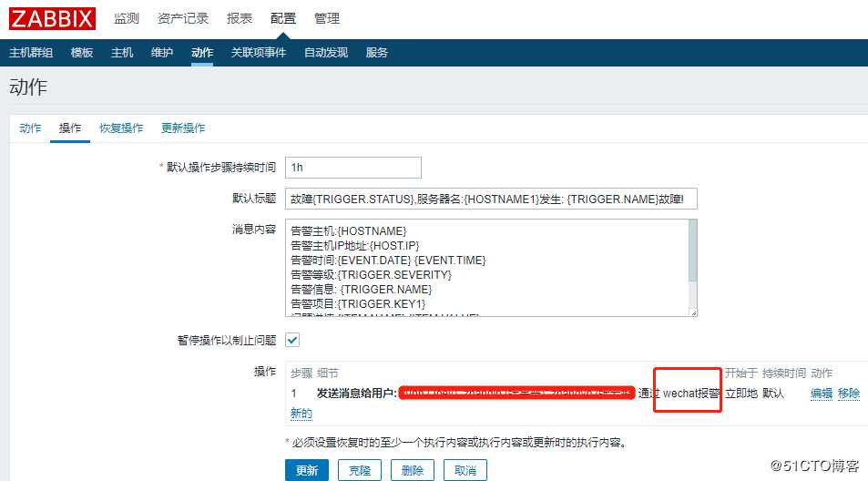Click the 克隆 button
The image size is (868, 481).
359,470
